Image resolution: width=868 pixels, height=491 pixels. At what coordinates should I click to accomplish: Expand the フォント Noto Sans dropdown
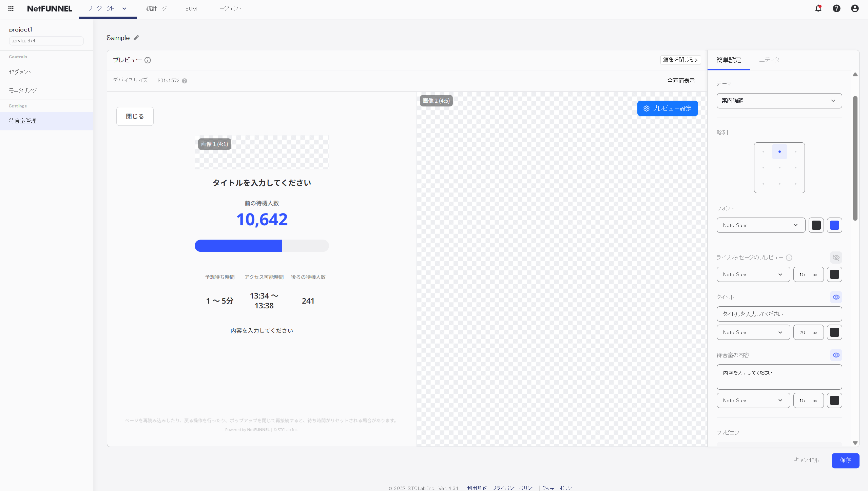[x=760, y=225]
